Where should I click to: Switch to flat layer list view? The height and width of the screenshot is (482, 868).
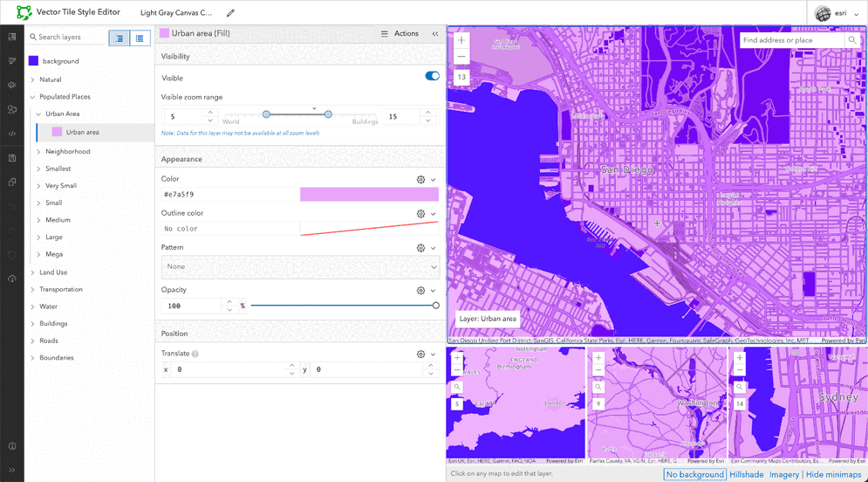[x=140, y=38]
